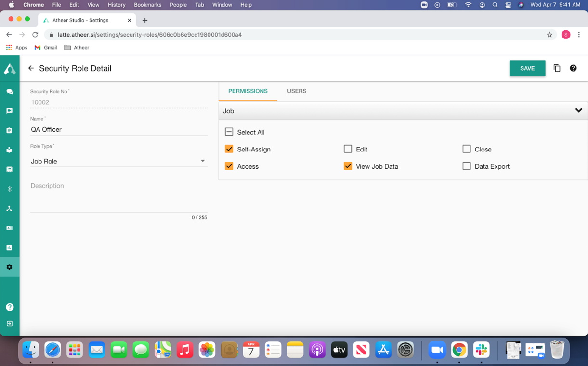
Task: Open a new Chrome tab
Action: 145,20
